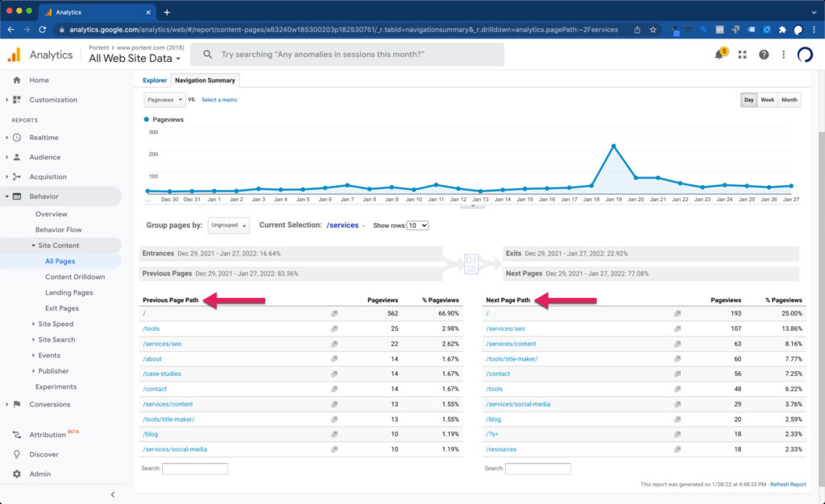Switch chart granularity to Week

(767, 100)
